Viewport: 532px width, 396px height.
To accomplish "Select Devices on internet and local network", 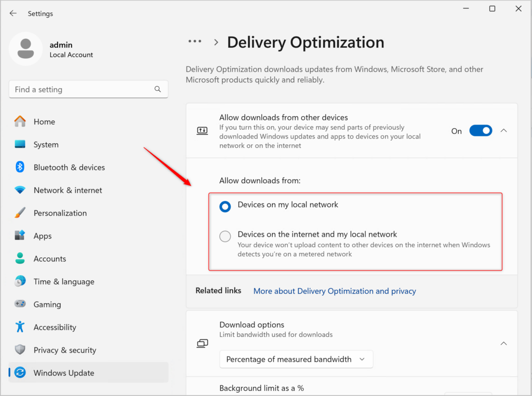I will click(225, 236).
